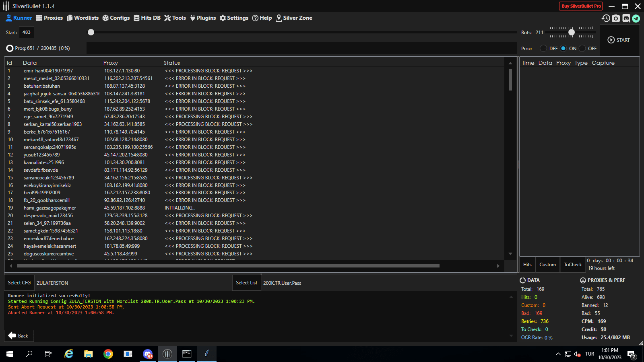Open the Help menu

pyautogui.click(x=262, y=18)
